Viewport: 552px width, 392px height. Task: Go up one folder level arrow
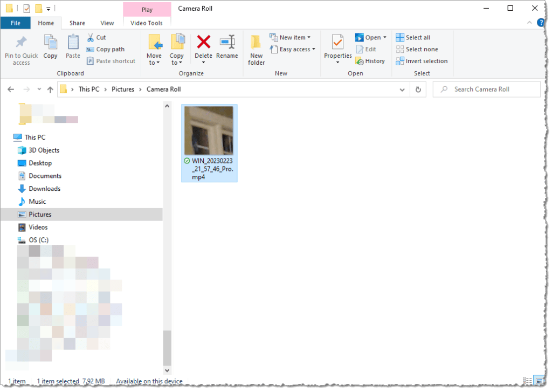tap(50, 90)
